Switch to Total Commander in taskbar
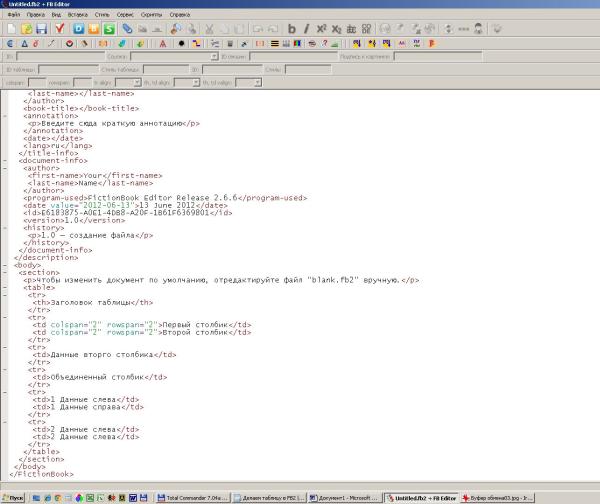 tap(194, 497)
